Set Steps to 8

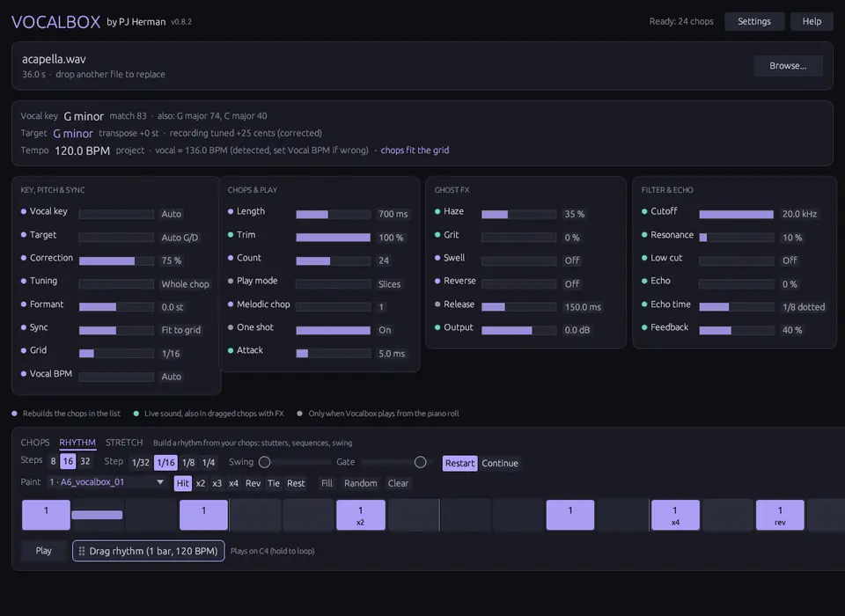(x=53, y=461)
